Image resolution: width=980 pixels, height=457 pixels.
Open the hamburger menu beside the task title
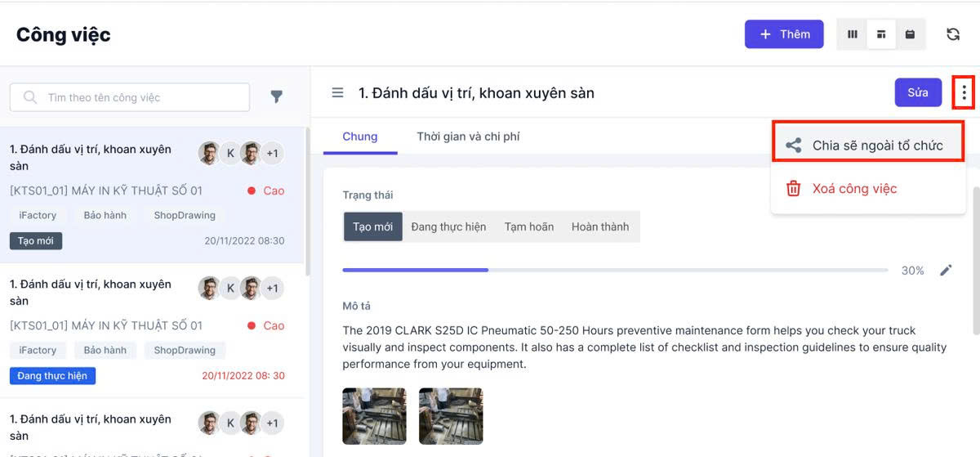point(337,93)
